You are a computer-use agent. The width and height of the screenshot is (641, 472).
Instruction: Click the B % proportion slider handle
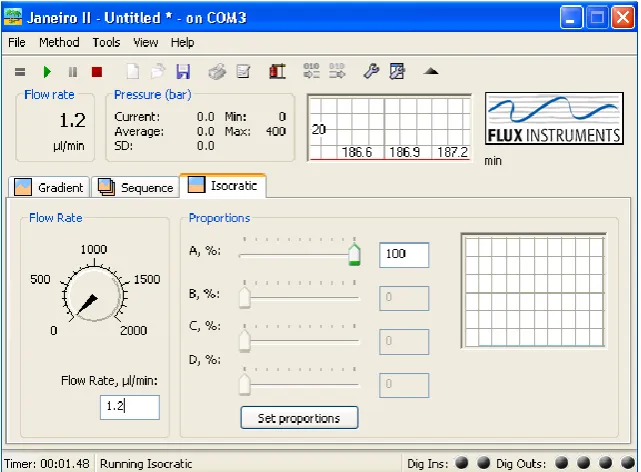pos(244,298)
